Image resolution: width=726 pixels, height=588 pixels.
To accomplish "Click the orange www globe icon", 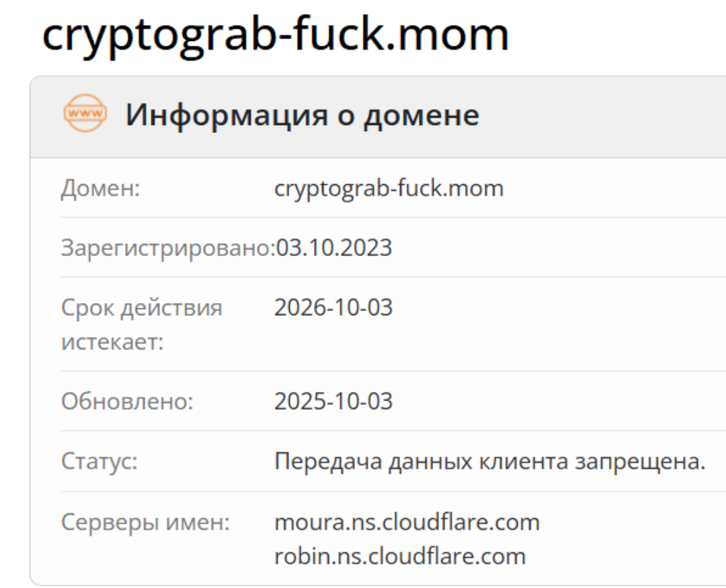I will tap(85, 114).
